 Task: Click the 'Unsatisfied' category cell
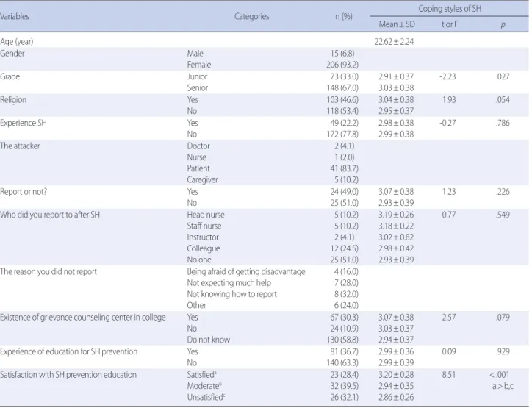[206, 397]
